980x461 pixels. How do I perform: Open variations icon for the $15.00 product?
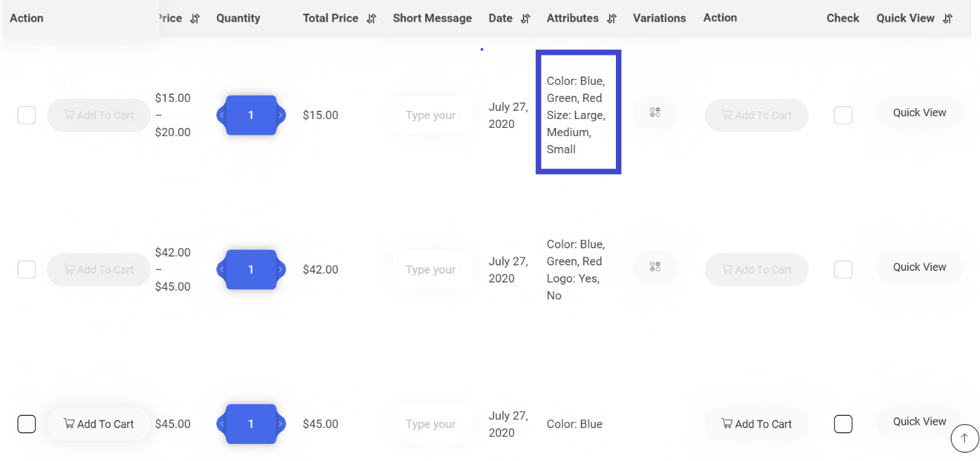click(655, 113)
